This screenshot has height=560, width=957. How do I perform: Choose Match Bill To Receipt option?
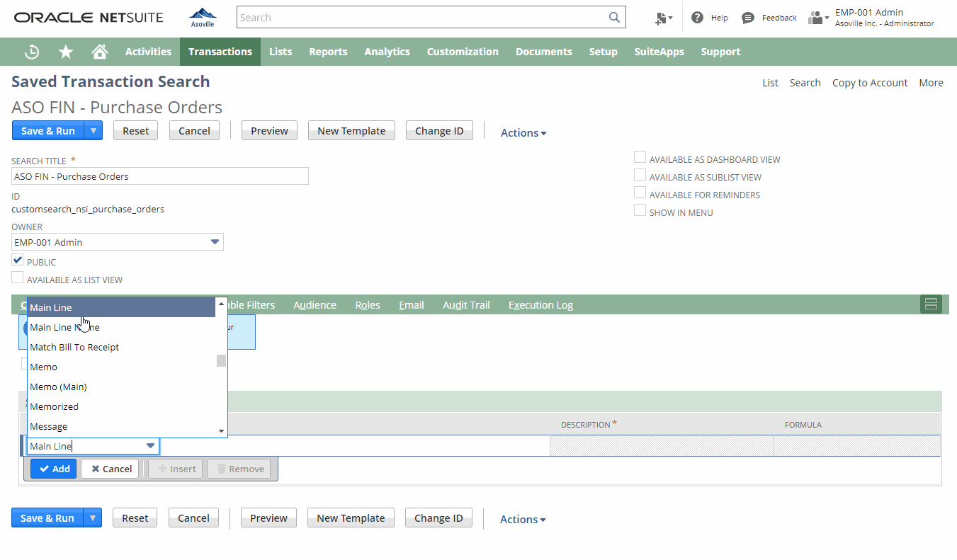click(121, 347)
